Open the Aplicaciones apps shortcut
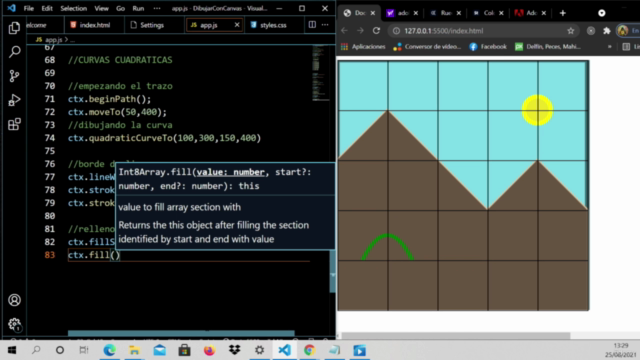Image resolution: width=640 pixels, height=360 pixels. click(363, 47)
